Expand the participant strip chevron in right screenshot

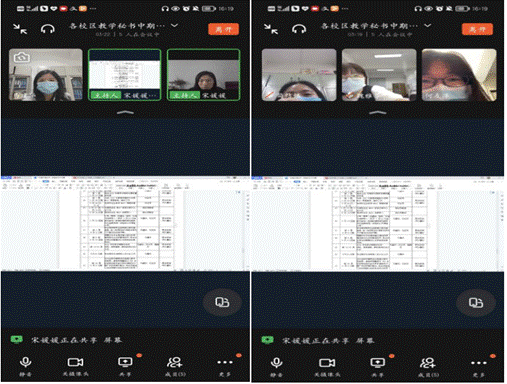point(378,113)
